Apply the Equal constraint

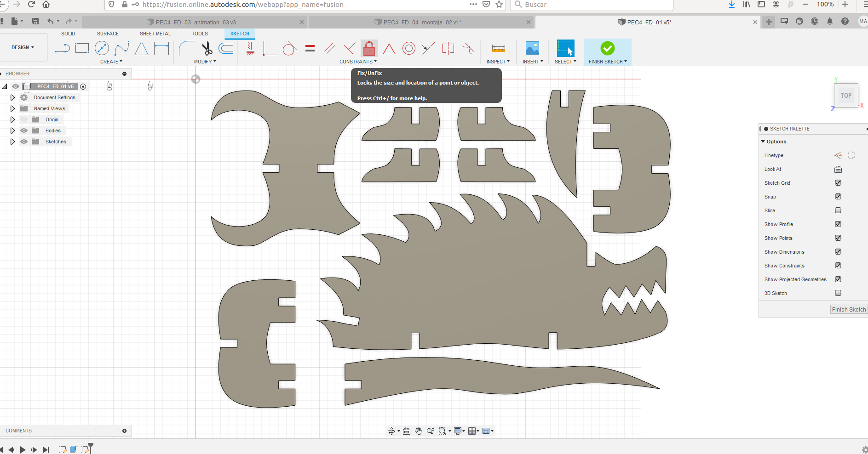(310, 48)
